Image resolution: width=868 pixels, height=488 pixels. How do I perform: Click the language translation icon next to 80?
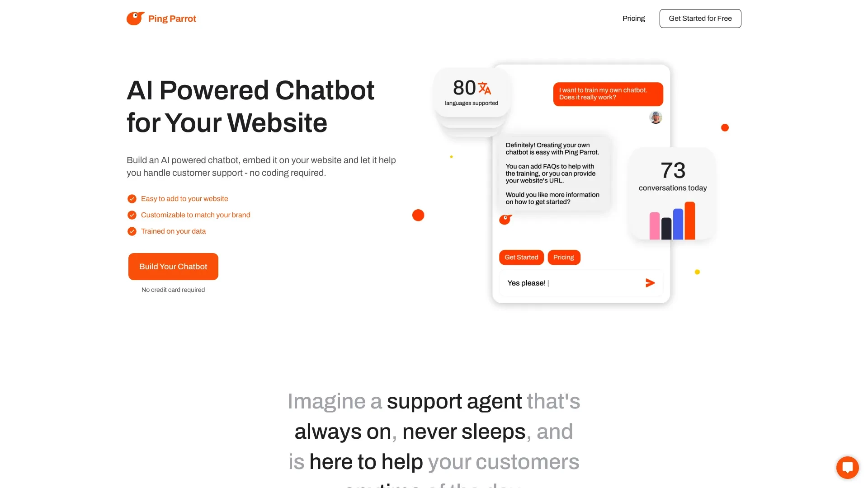pos(484,87)
